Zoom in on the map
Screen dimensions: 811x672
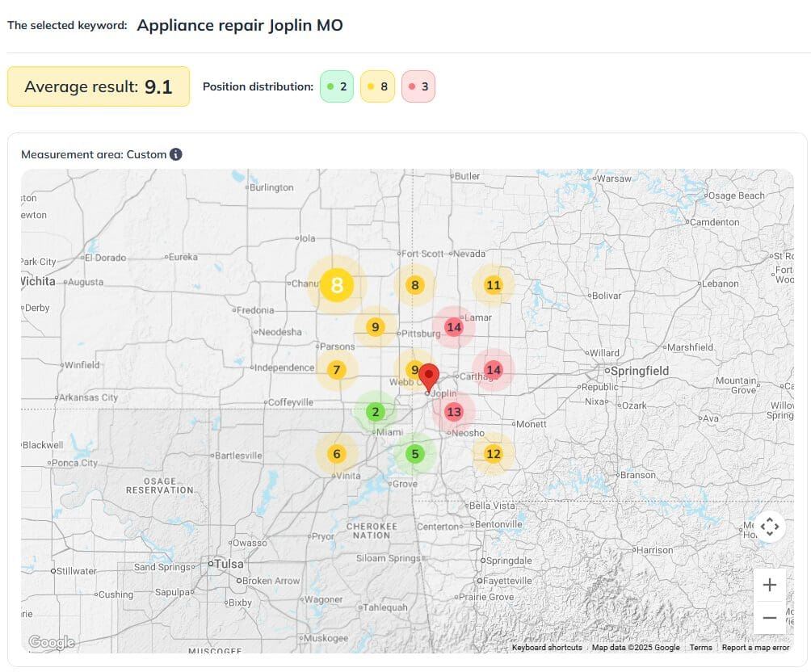point(769,585)
